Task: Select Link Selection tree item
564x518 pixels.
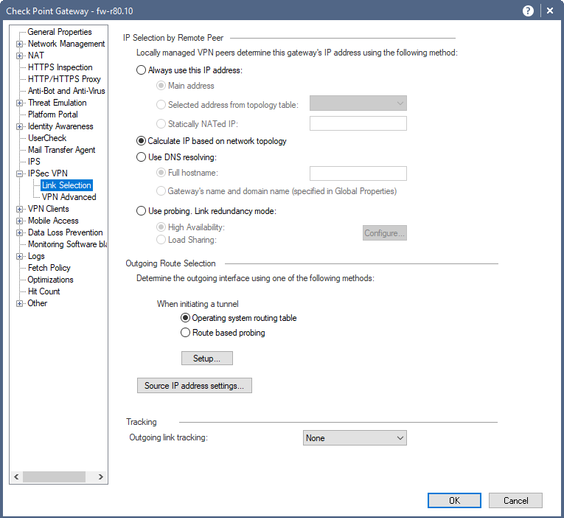Action: point(67,185)
